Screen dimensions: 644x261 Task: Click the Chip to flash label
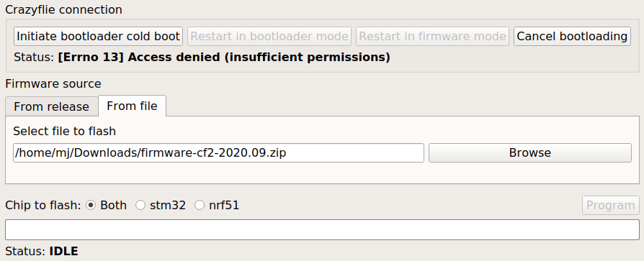(43, 205)
